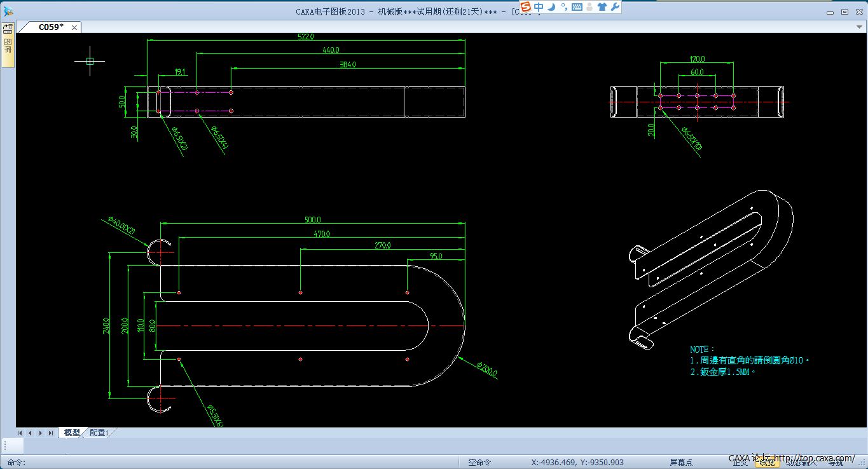Jump to first layout tab arrow
The width and height of the screenshot is (868, 469).
click(20, 433)
